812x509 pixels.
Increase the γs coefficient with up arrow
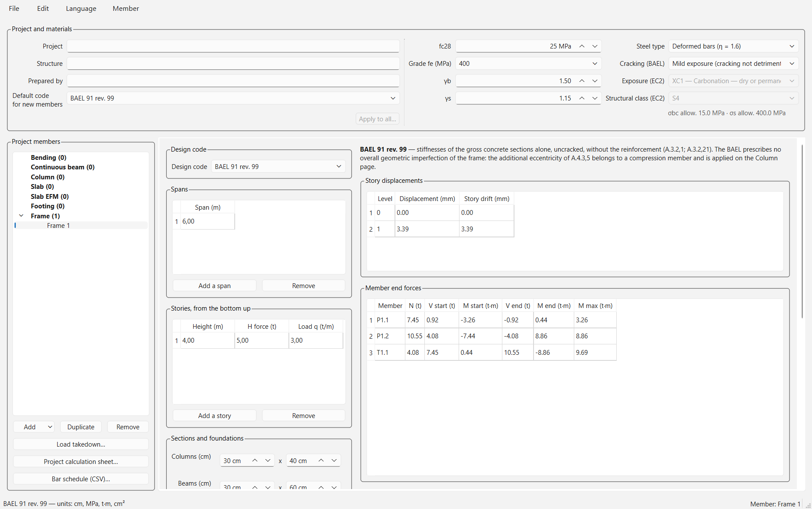point(582,98)
